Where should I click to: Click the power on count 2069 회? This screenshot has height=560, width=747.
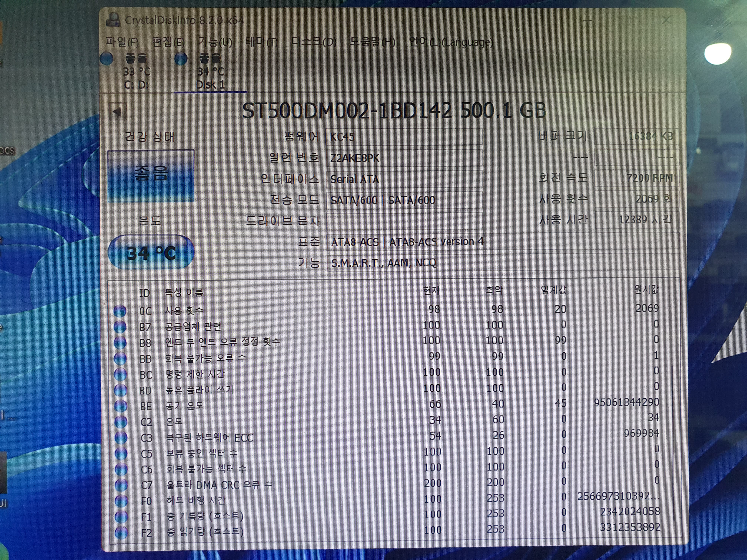click(x=637, y=199)
